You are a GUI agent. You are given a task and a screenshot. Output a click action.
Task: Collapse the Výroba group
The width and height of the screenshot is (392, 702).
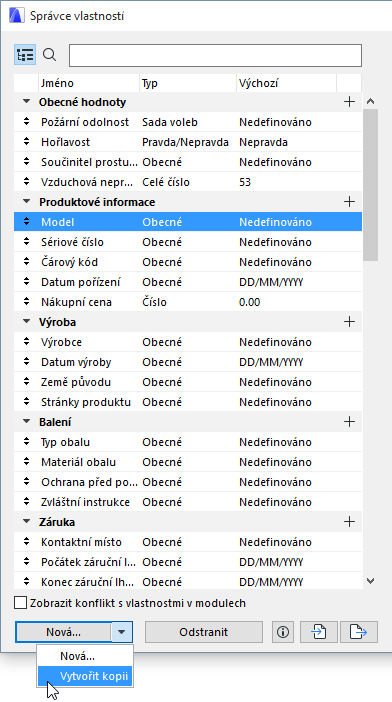(x=27, y=322)
